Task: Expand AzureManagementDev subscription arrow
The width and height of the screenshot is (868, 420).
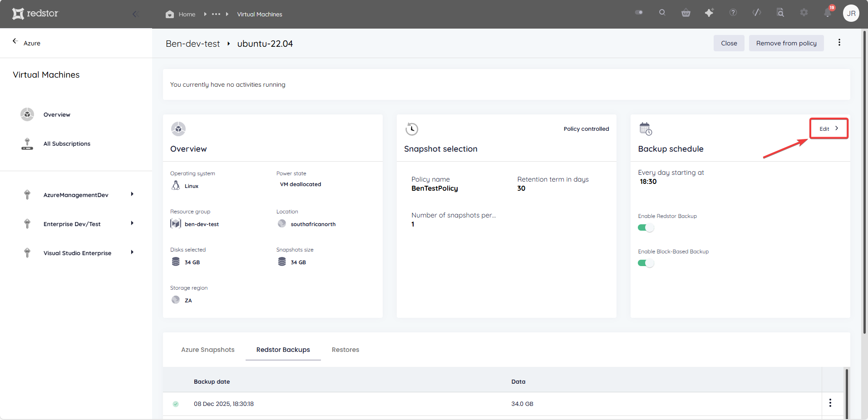Action: pos(132,194)
